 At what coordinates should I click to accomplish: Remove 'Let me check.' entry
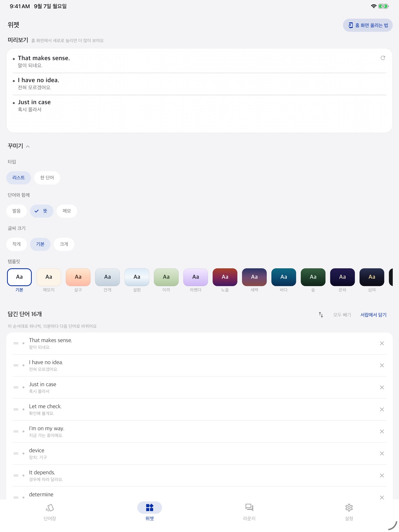tap(382, 409)
